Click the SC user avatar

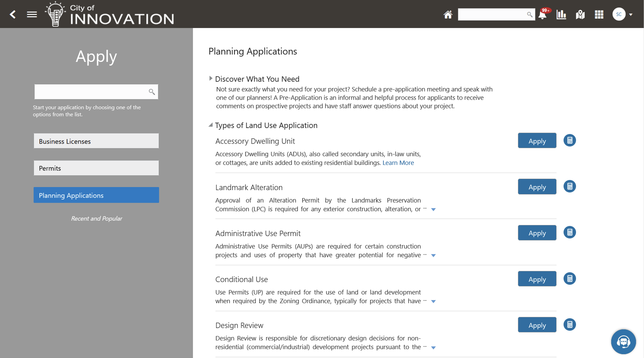tap(619, 14)
